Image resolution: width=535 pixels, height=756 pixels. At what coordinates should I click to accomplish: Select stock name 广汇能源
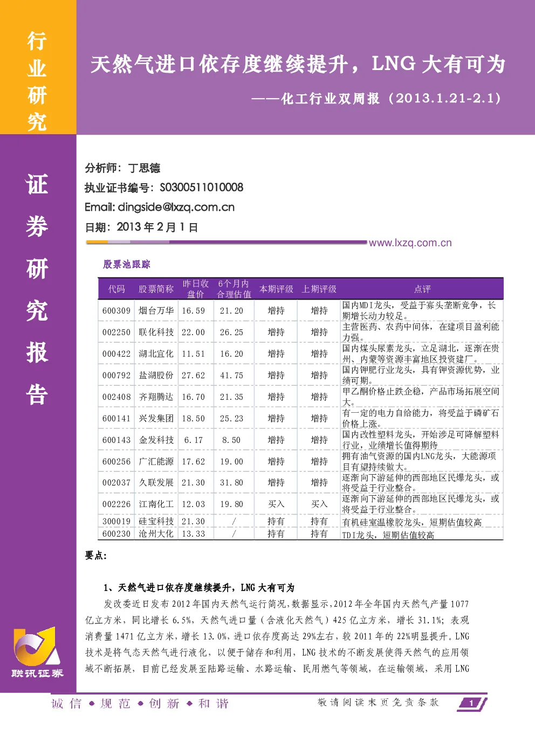(x=156, y=461)
